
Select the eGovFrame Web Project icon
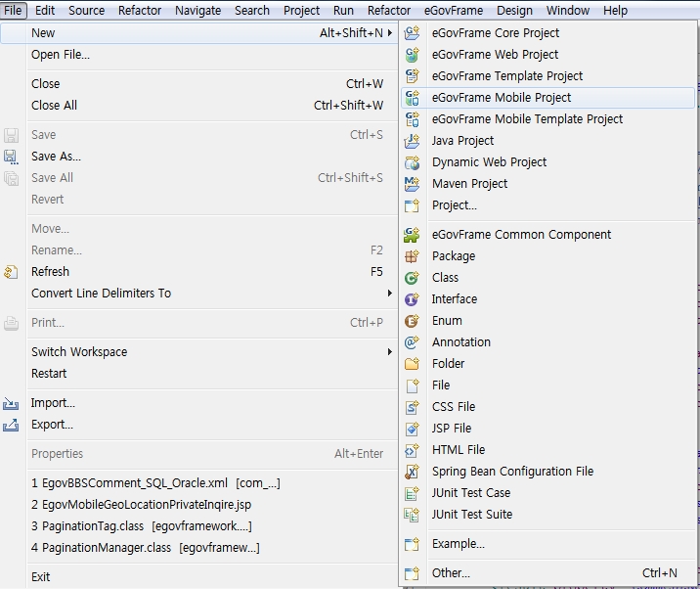412,55
